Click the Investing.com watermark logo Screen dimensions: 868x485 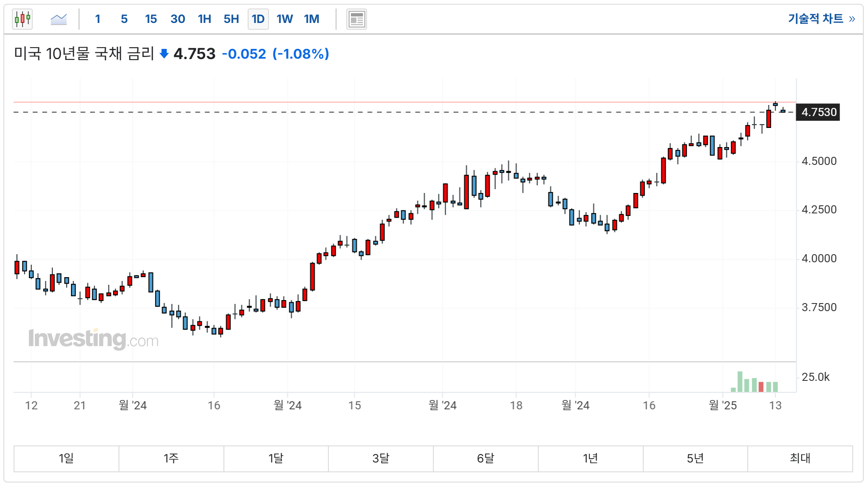coord(93,339)
